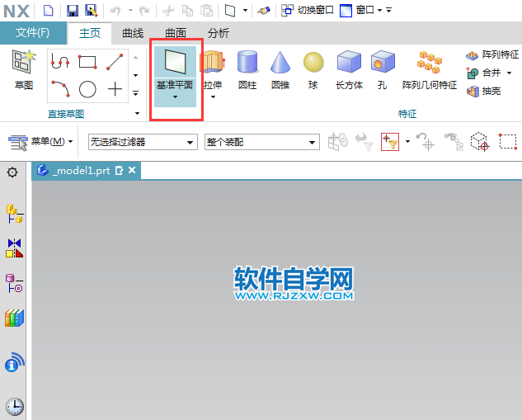This screenshot has width=522, height=420.
Task: Click the quick access datum plane icon
Action: pos(230,11)
